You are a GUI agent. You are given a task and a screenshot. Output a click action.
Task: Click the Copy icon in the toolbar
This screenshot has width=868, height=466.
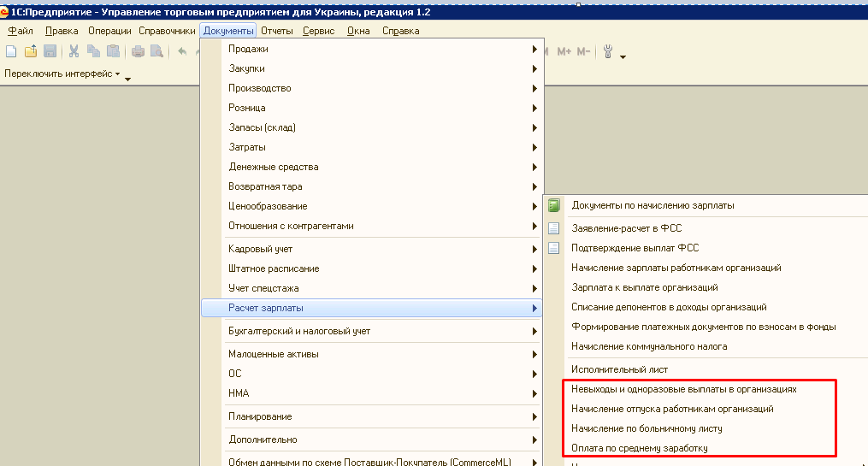coord(93,51)
